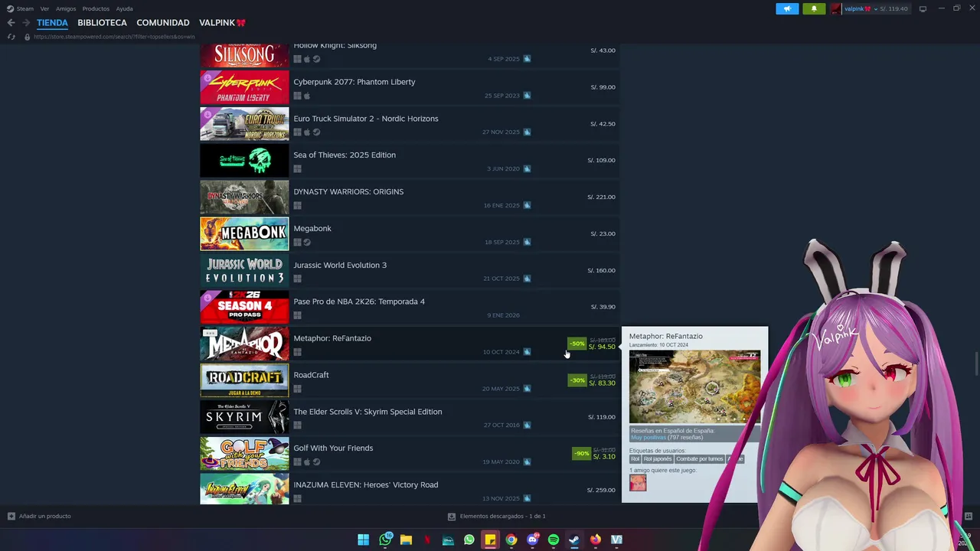Open the Productos menu
This screenshot has width=980, height=551.
(96, 8)
